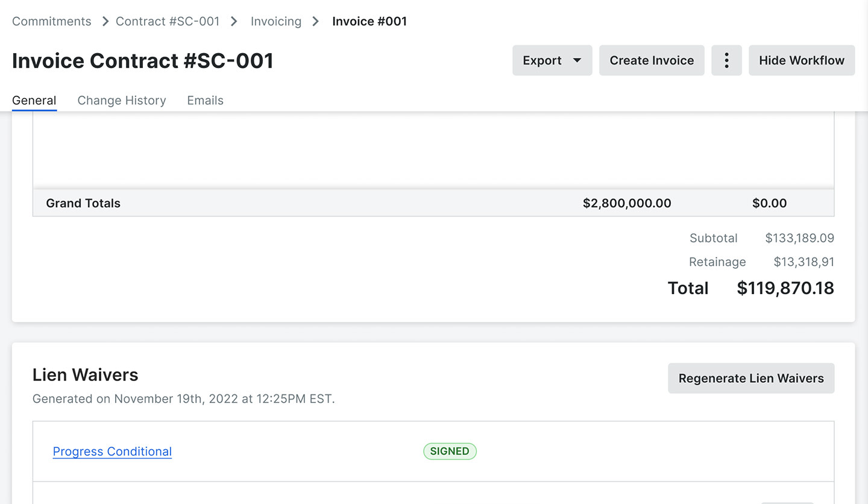
Task: Click the Subtotal value $133,189.09
Action: click(x=799, y=238)
